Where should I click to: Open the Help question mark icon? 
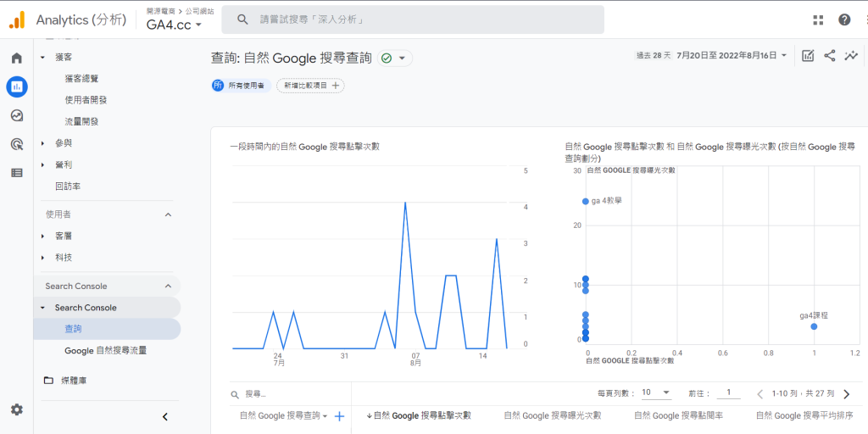click(844, 20)
